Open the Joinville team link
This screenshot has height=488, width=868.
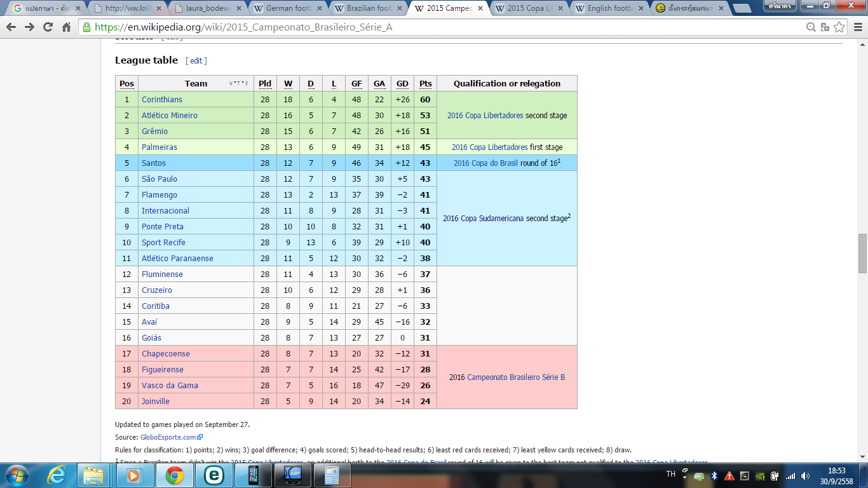156,401
